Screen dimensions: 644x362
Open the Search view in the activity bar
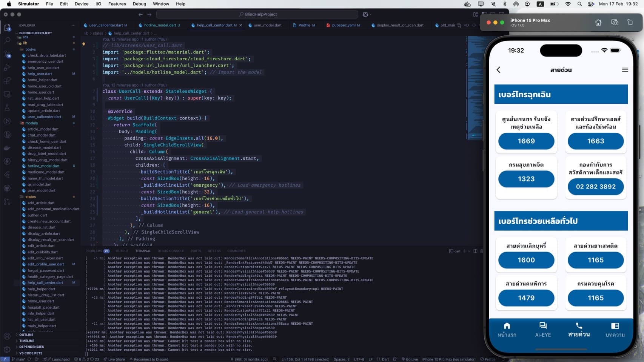[7, 40]
